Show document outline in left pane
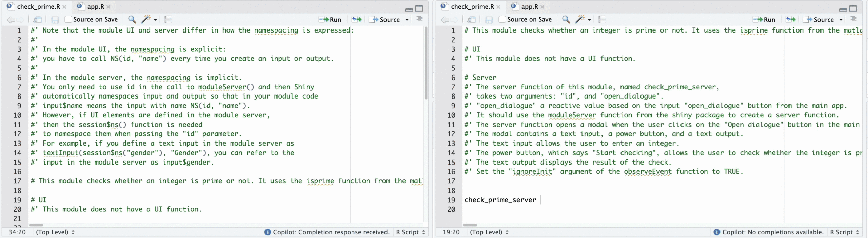The image size is (868, 238). coord(419,19)
